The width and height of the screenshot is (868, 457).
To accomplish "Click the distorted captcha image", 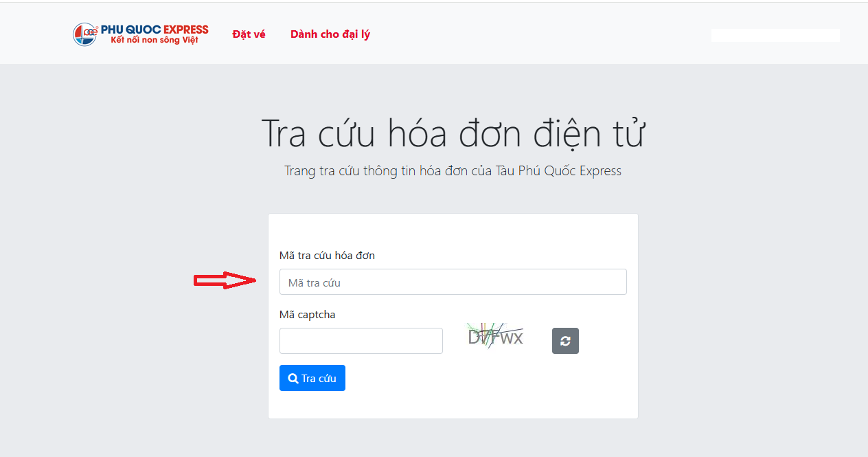I will pos(495,336).
